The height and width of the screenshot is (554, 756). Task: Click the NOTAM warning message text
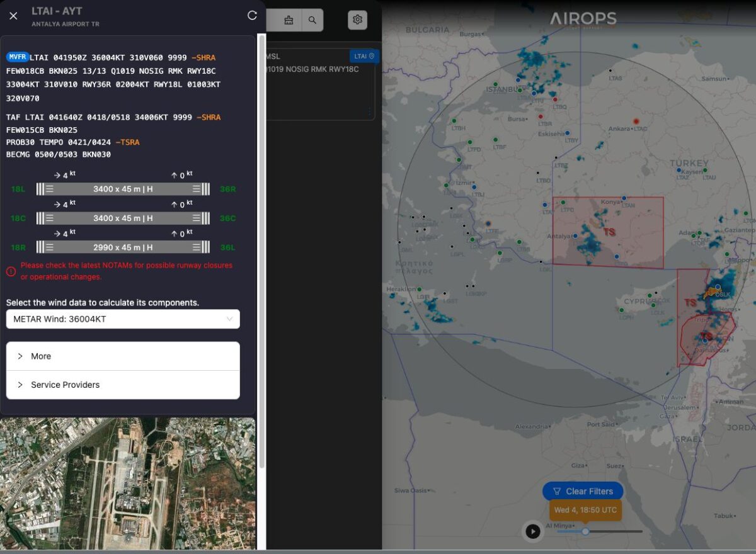tap(127, 271)
